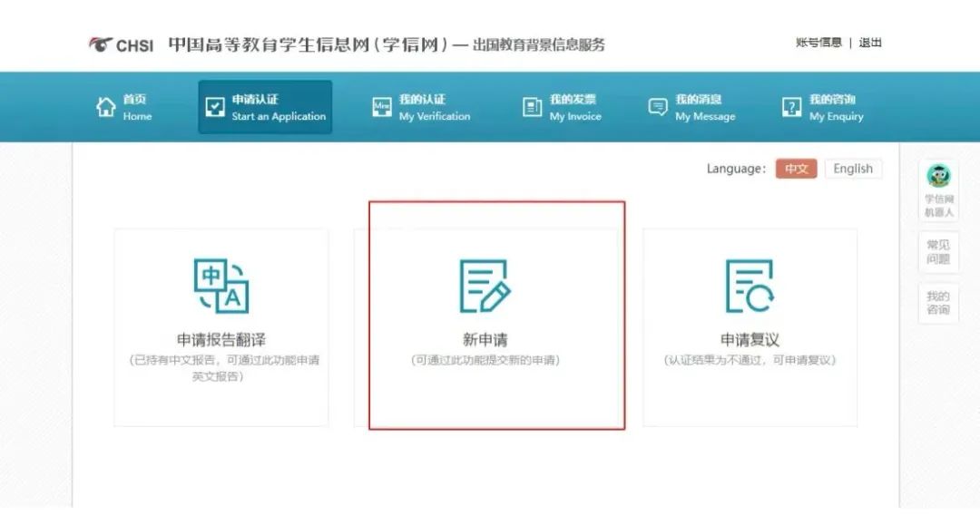Click the 申请复议 refresh document icon
Screen dimensions: 980x525
750,286
